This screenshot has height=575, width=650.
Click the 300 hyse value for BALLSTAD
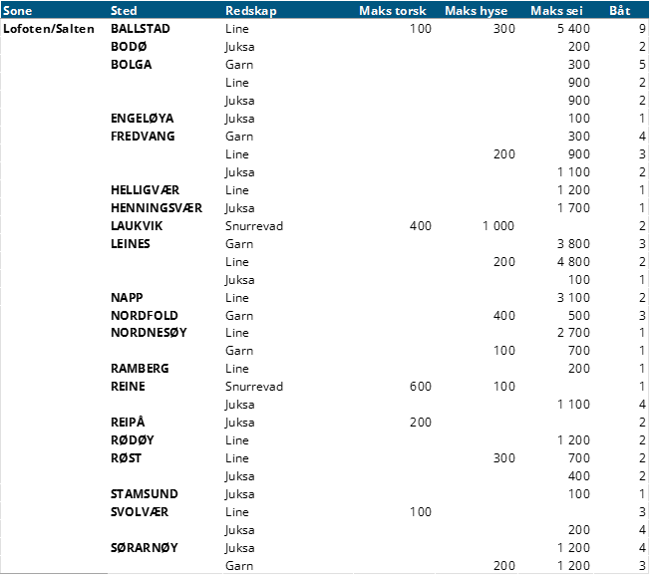[x=504, y=29]
